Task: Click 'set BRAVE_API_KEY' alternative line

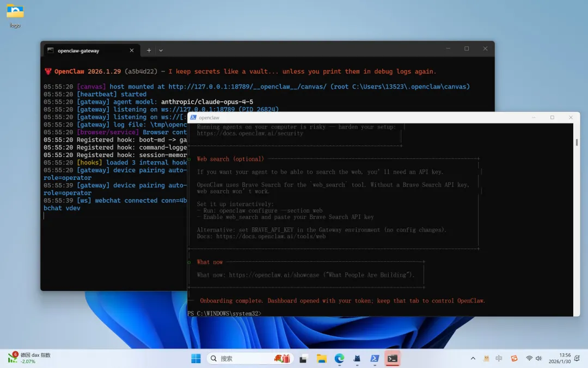Action: 321,230
